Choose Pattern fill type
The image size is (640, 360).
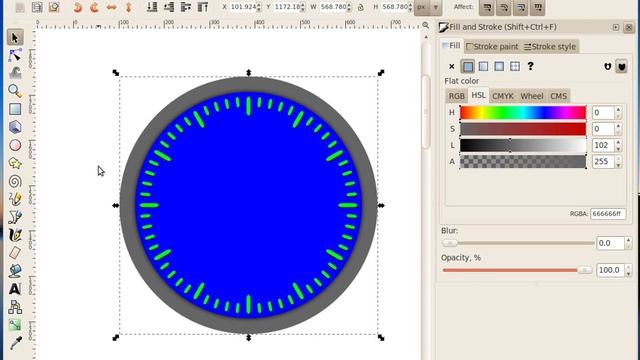pyautogui.click(x=515, y=66)
